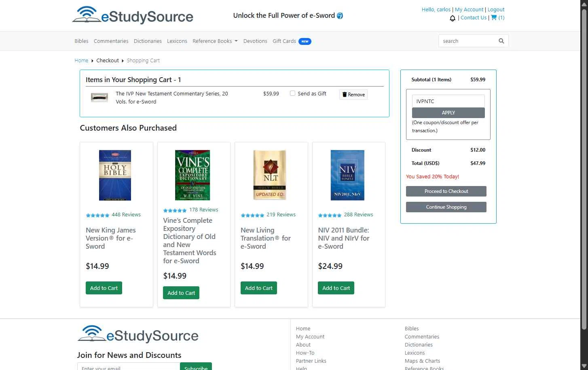The image size is (588, 370).
Task: Open Vine's Complete Expository Dictionary title
Action: [190, 241]
